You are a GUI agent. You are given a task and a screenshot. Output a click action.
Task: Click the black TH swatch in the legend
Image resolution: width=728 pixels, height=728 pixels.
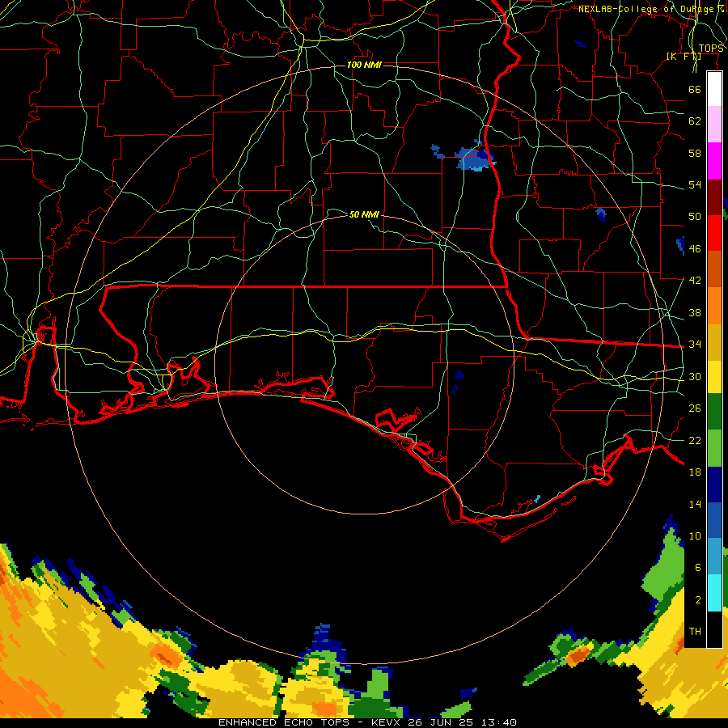(714, 629)
